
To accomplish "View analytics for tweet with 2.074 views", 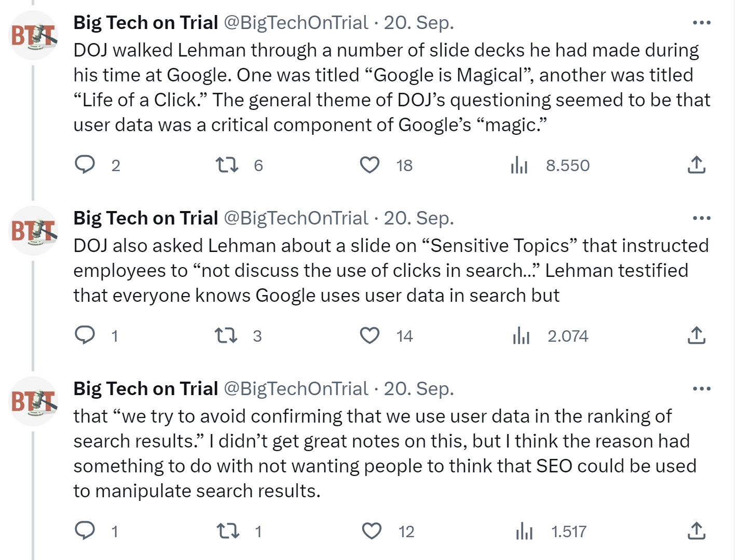I will (x=521, y=335).
